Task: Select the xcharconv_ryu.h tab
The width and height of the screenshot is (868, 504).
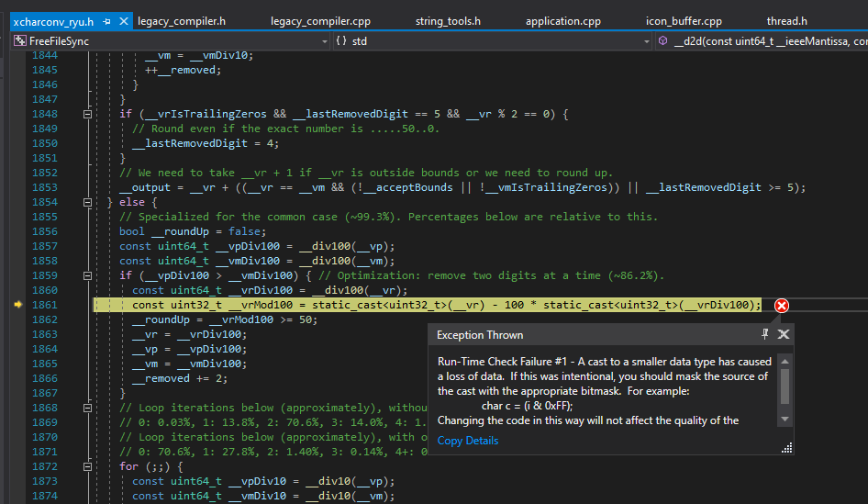Action: pyautogui.click(x=53, y=22)
